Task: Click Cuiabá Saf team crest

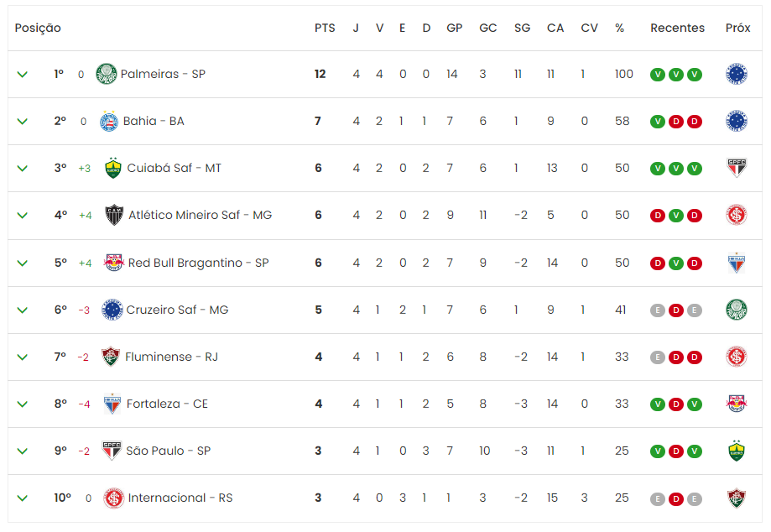Action: pos(113,168)
